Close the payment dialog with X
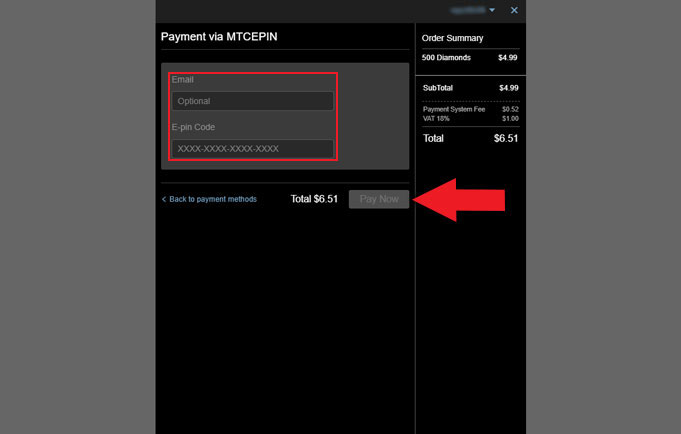This screenshot has width=681, height=434. [514, 10]
